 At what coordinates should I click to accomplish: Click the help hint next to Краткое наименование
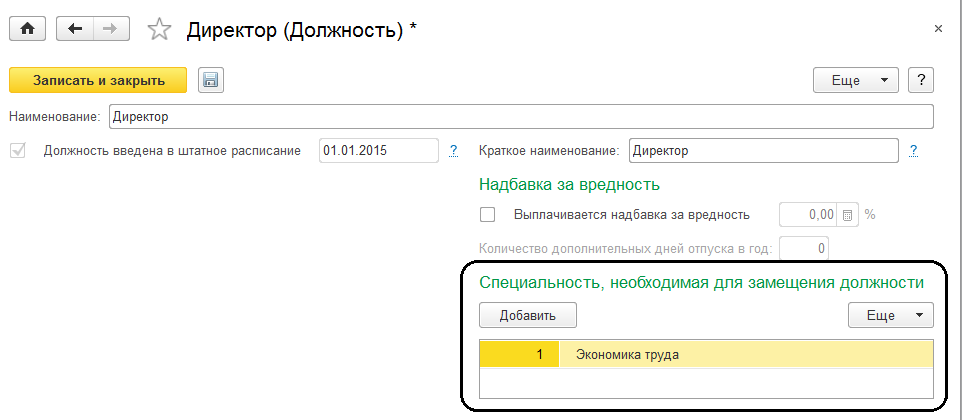913,151
